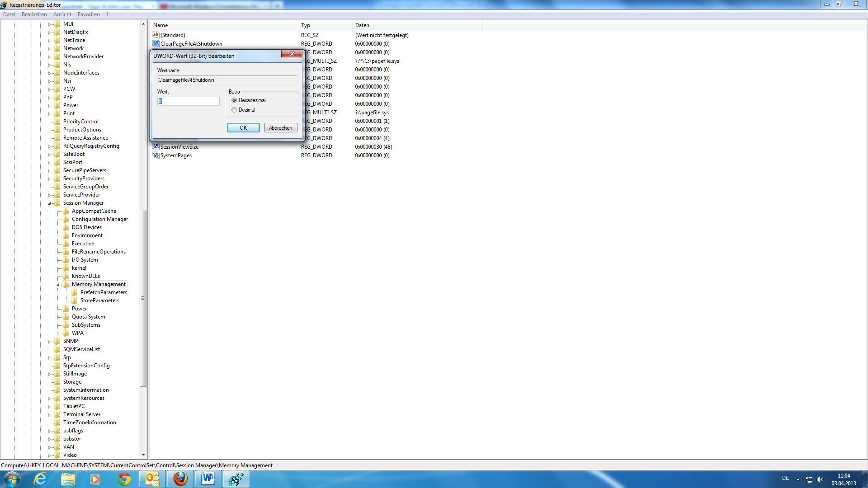Select the Dezimal radio button
The image size is (868, 488).
pos(234,110)
